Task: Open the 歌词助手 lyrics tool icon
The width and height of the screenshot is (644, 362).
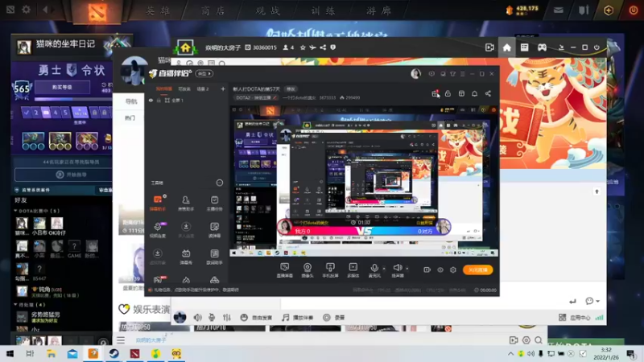Action: click(214, 257)
